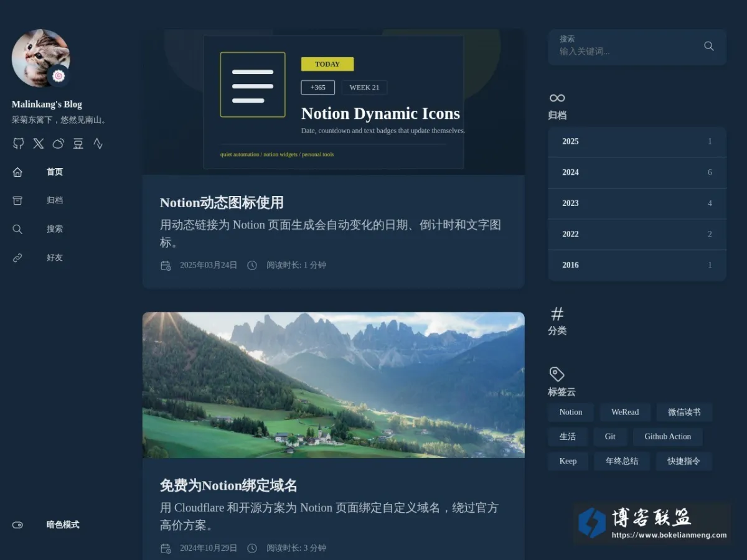Click the cat avatar picture

[40, 58]
